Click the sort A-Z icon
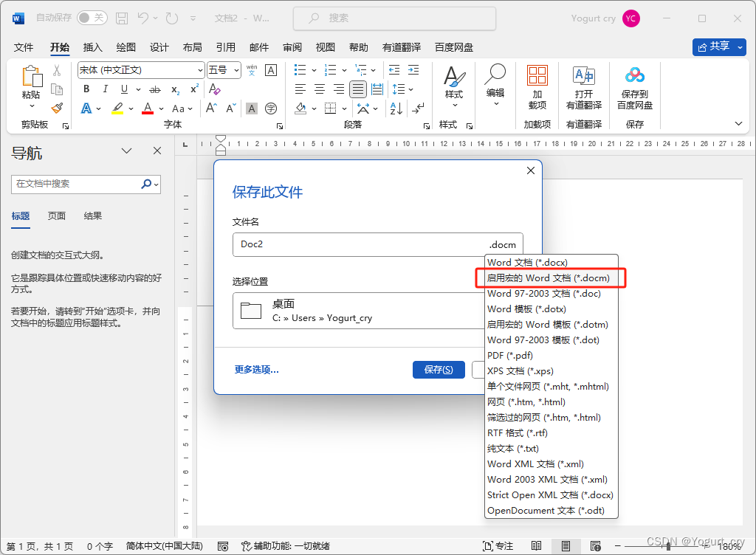756x555 pixels. click(396, 108)
